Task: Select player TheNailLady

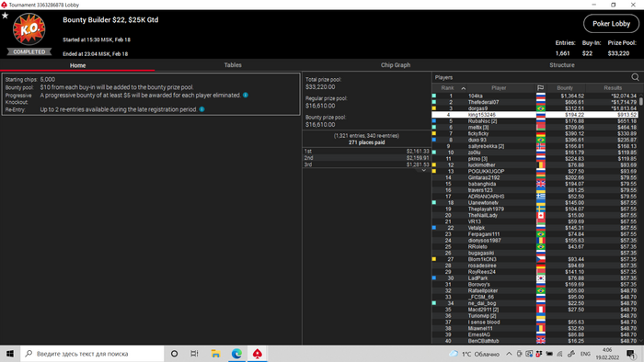Action: pos(483,215)
